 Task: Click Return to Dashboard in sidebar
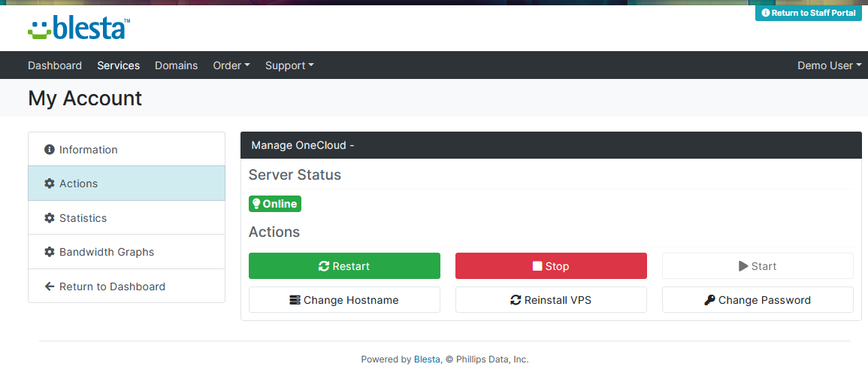pyautogui.click(x=127, y=287)
